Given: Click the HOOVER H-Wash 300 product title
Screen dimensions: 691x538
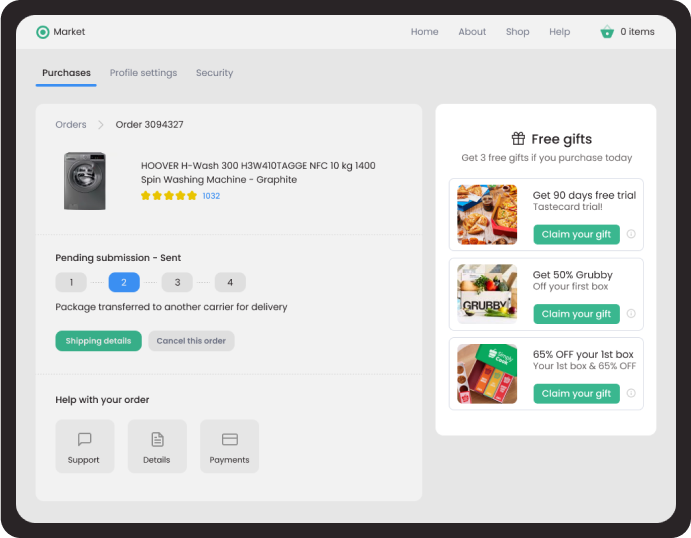Looking at the screenshot, I should pyautogui.click(x=258, y=172).
